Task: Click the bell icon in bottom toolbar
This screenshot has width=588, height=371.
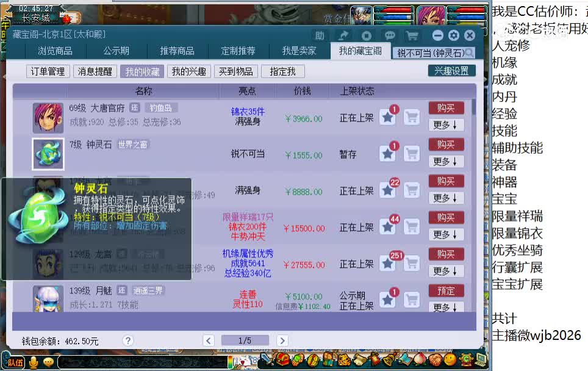Action: coord(389,361)
